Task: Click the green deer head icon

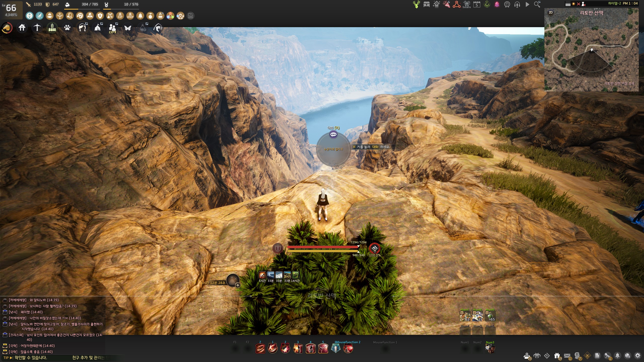Action: coord(416,5)
